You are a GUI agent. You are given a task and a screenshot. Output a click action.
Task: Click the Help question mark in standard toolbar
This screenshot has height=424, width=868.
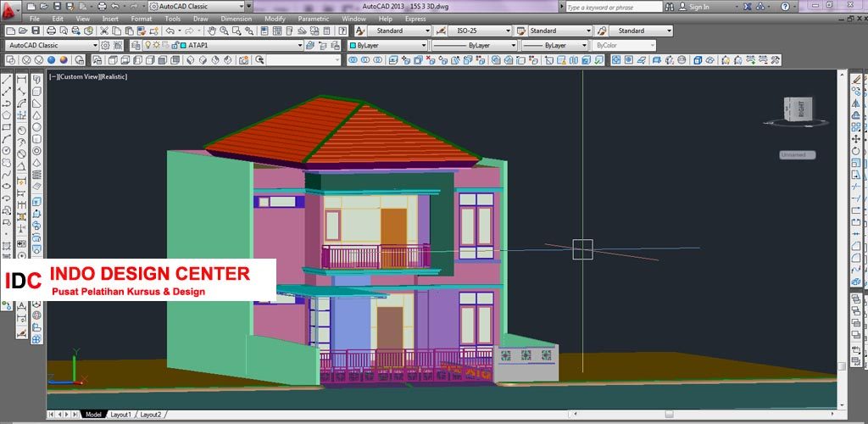click(x=342, y=31)
